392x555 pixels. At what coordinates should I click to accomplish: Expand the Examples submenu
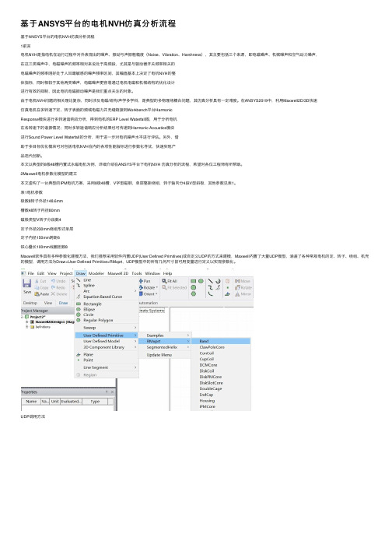(x=164, y=335)
